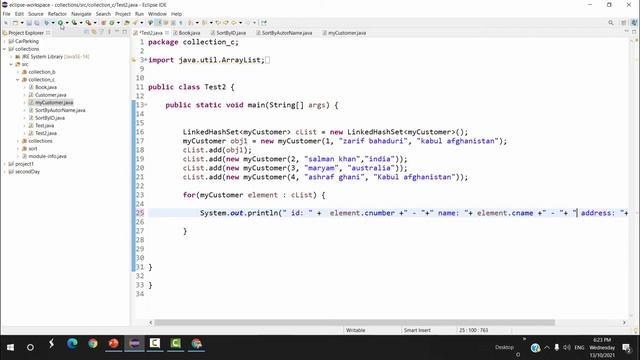Open the Run button dropdown arrow

point(67,23)
